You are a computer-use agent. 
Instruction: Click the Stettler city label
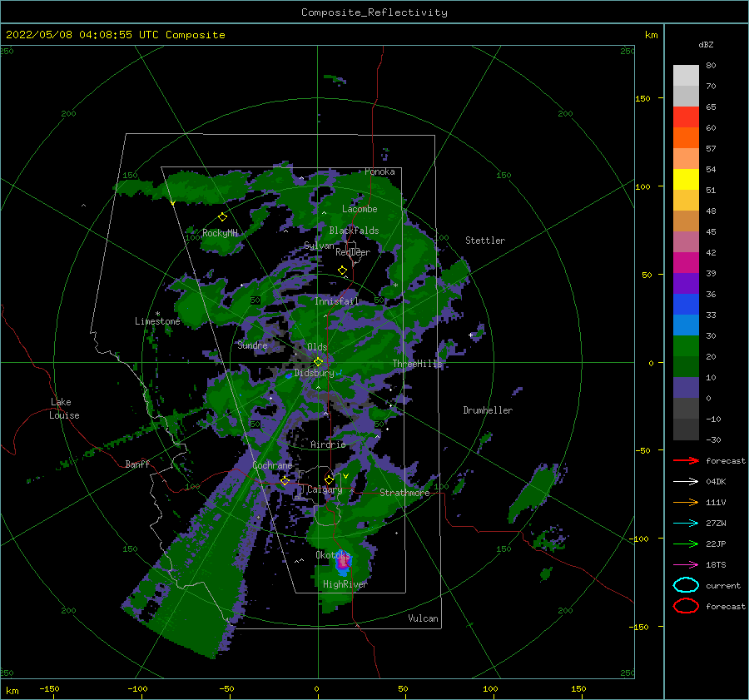click(x=485, y=241)
